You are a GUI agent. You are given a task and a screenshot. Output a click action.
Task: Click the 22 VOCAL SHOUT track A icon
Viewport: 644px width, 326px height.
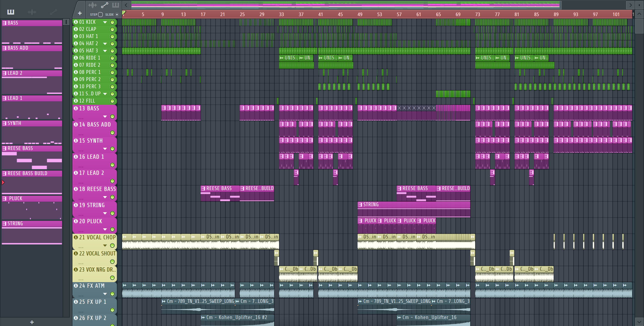tap(76, 253)
